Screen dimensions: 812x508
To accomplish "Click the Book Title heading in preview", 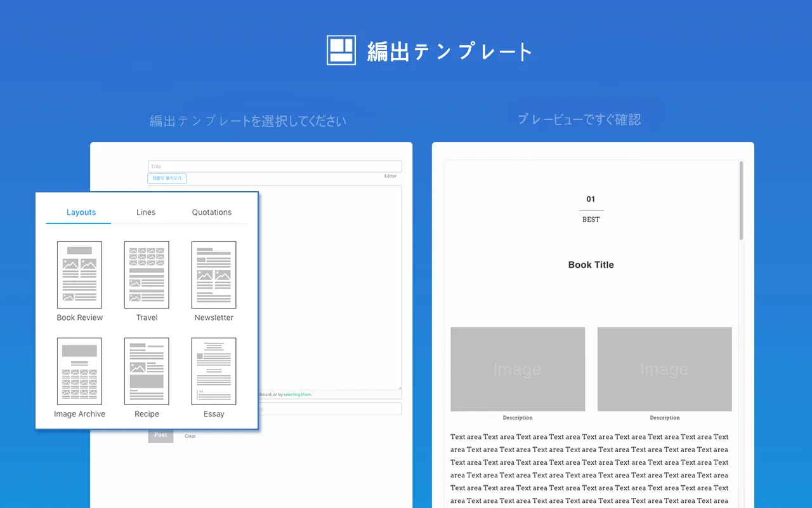I will (x=591, y=265).
